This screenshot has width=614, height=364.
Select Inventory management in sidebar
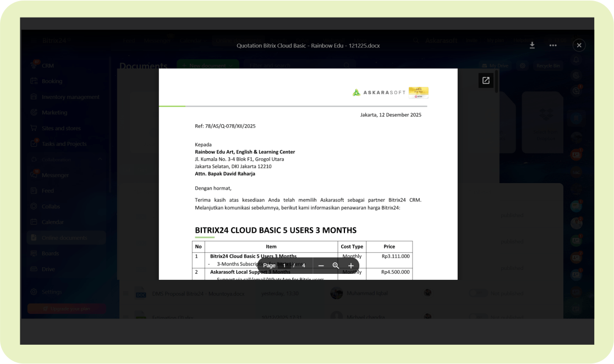pyautogui.click(x=70, y=97)
